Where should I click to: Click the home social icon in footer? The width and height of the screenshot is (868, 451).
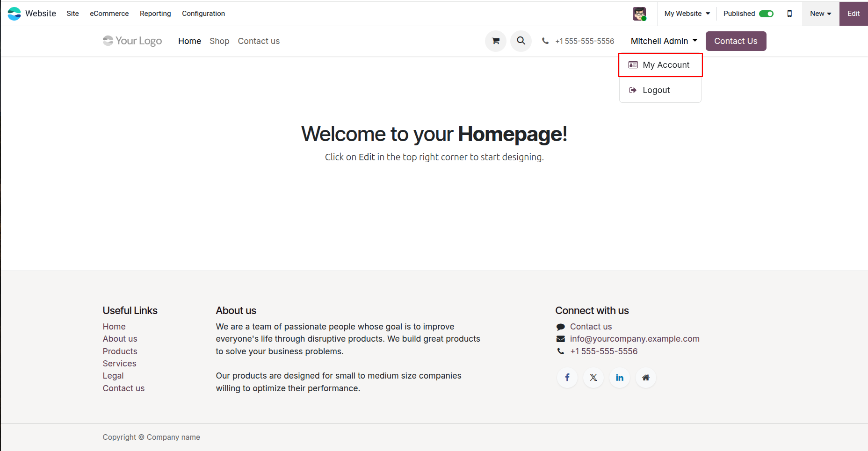[646, 378]
